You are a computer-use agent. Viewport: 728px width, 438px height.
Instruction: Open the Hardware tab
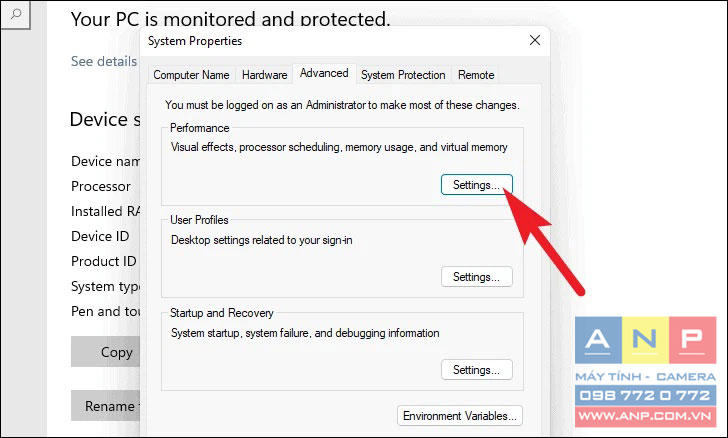(264, 75)
